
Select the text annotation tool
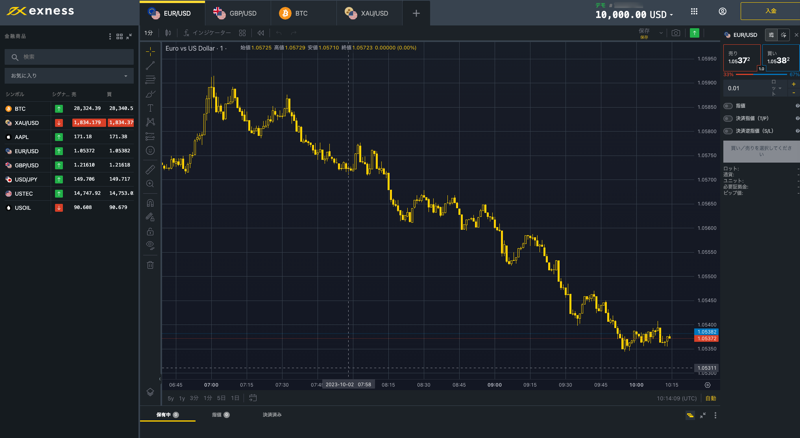click(x=150, y=108)
